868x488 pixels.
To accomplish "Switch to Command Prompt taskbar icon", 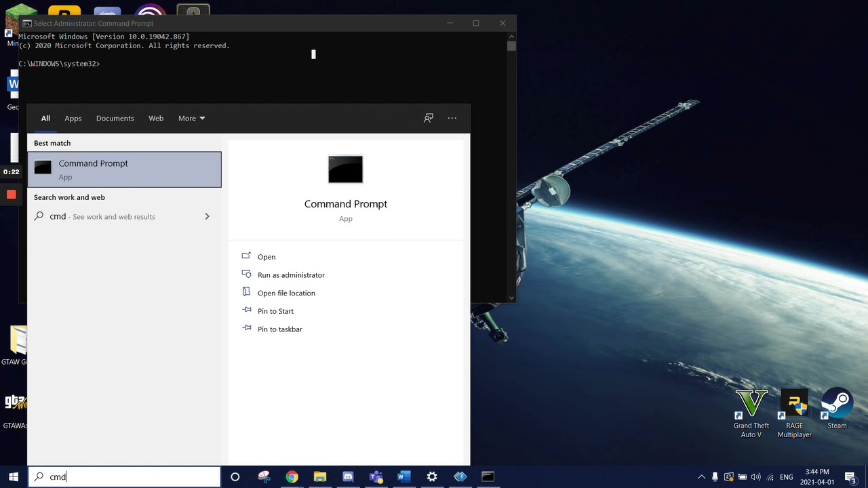I will (488, 477).
